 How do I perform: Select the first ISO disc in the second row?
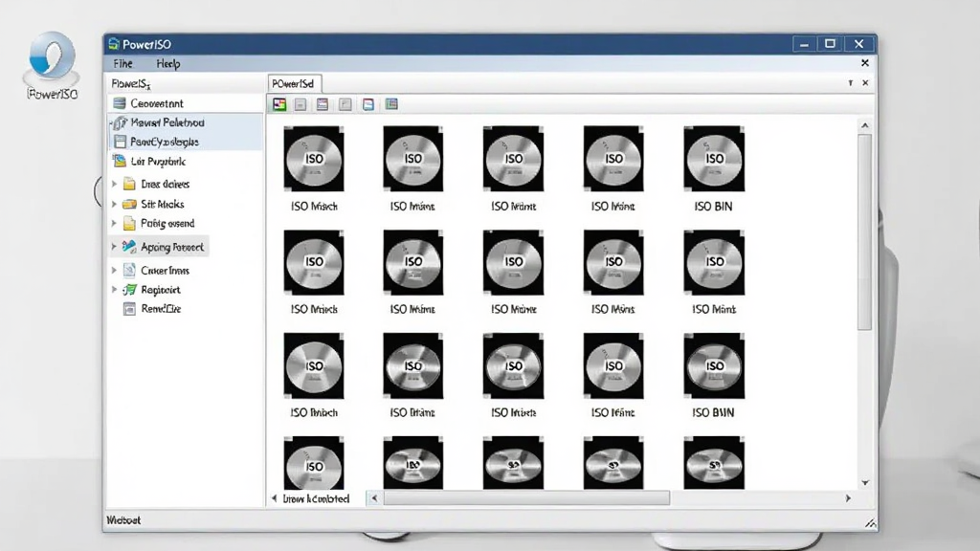314,262
